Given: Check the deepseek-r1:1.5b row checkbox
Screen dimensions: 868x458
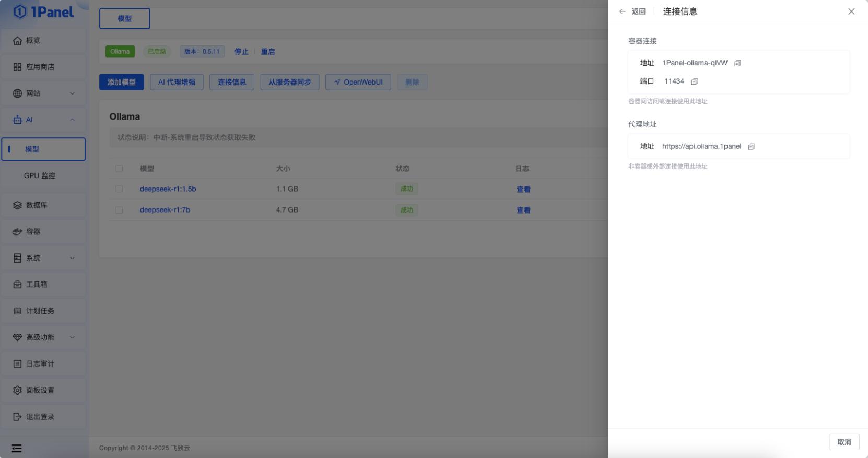Looking at the screenshot, I should [x=119, y=189].
